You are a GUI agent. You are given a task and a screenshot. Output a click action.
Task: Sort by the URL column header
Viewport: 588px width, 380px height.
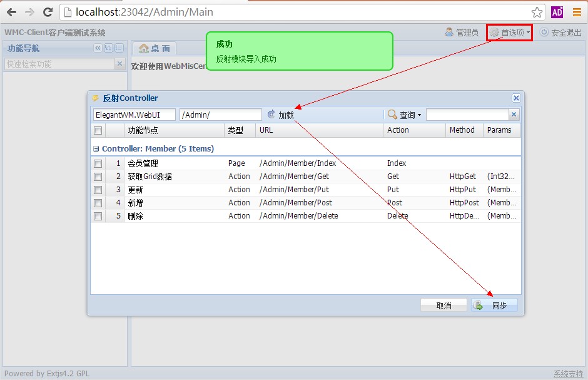click(319, 130)
